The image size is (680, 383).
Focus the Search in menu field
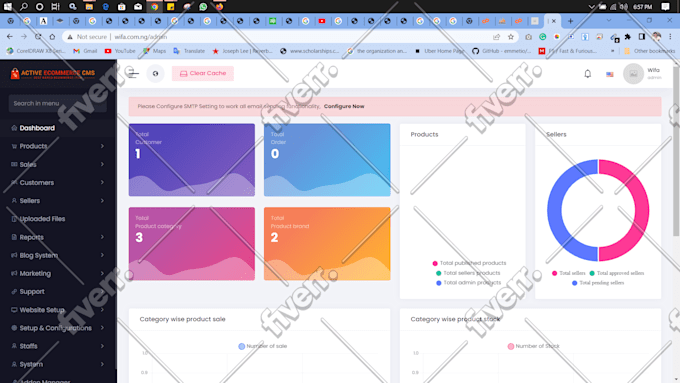tap(58, 103)
